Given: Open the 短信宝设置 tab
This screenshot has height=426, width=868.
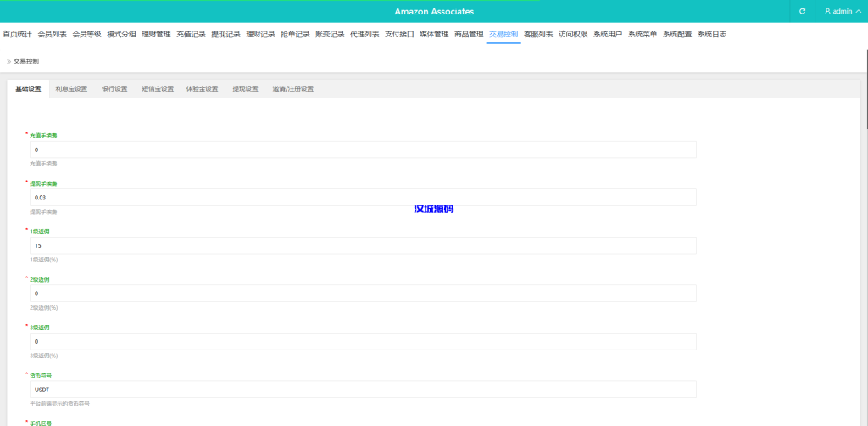Looking at the screenshot, I should 158,88.
